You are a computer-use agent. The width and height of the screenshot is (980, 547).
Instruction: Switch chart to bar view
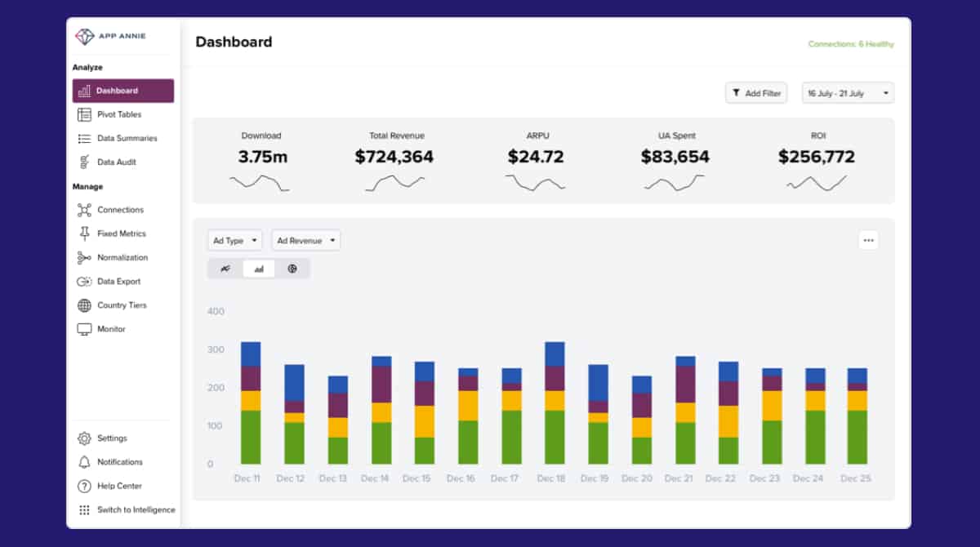[259, 269]
